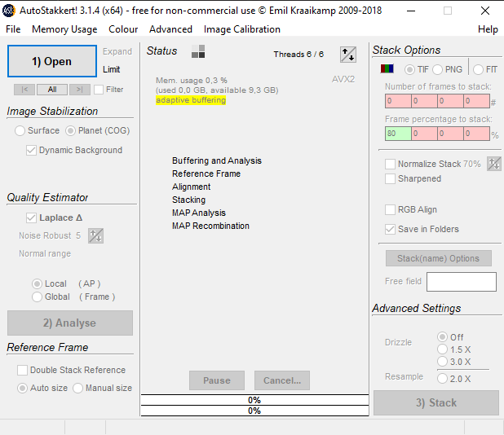Click the Free field text box
The height and width of the screenshot is (435, 504).
pos(462,282)
